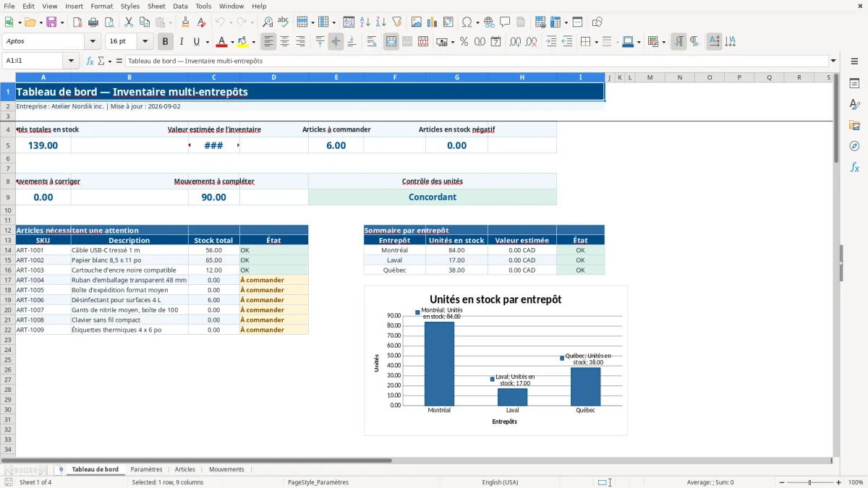Open the Styles menu
868x488 pixels.
point(130,6)
